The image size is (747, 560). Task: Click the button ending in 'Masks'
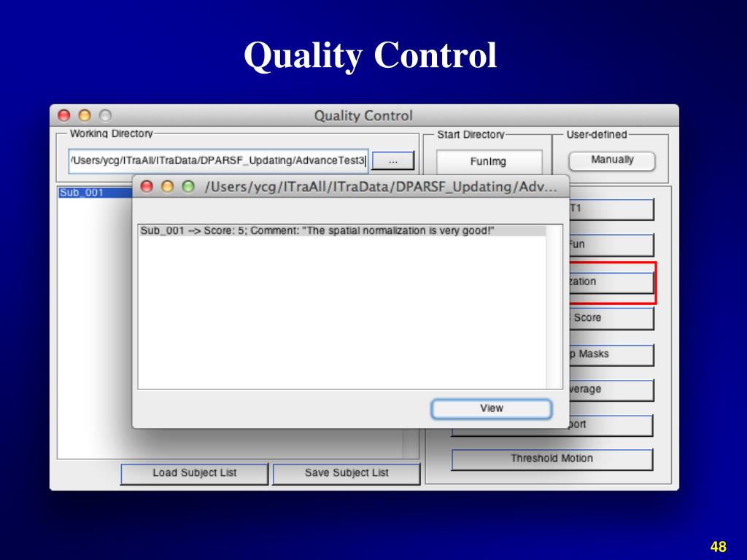tap(611, 355)
